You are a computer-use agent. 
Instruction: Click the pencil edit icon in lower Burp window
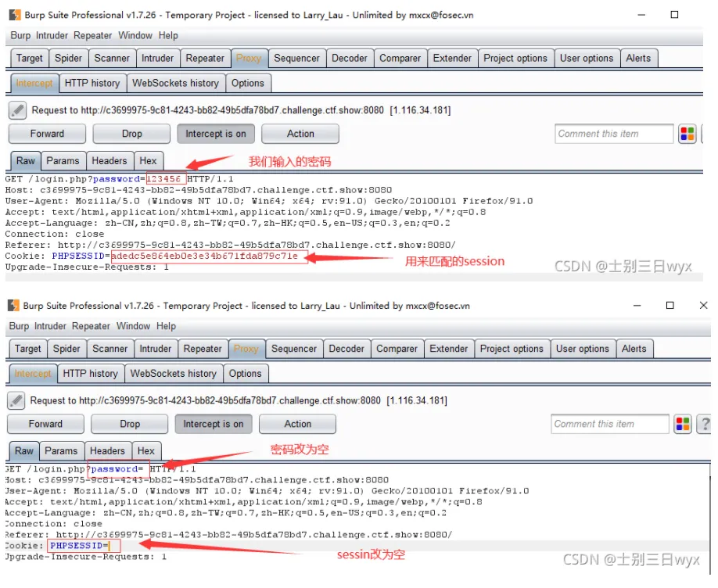(16, 400)
